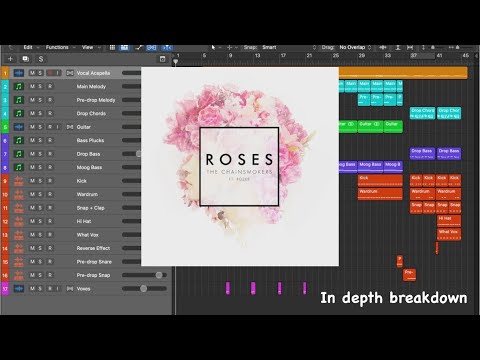
Task: Click the horizontal auto zoom icon
Action: pyautogui.click(x=410, y=47)
